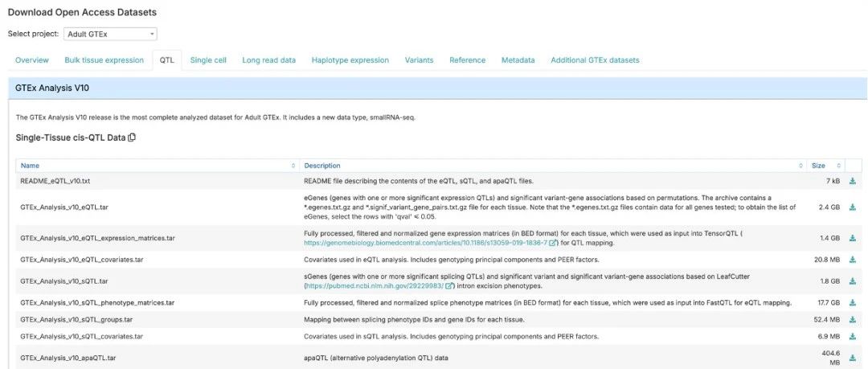The image size is (868, 369).
Task: Download GTEx_Analysis_v10_apaQTL.tar via its download icon
Action: click(x=852, y=358)
